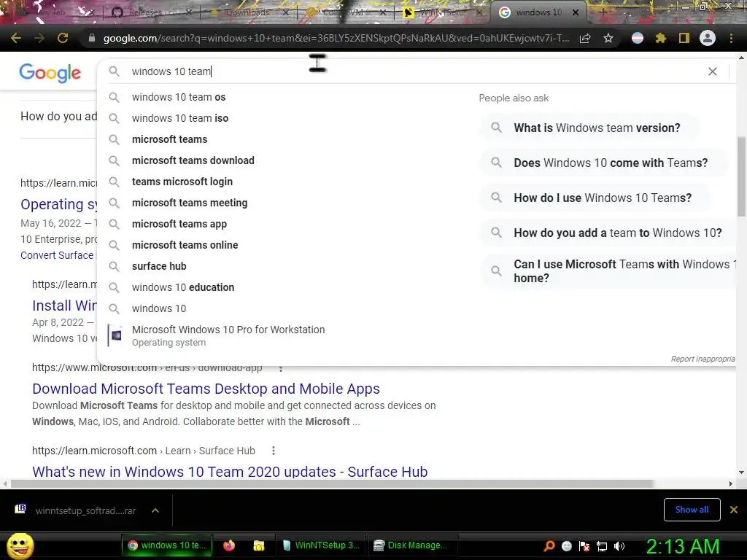Image resolution: width=747 pixels, height=560 pixels.
Task: Click the volume speaker tray icon
Action: point(619,546)
